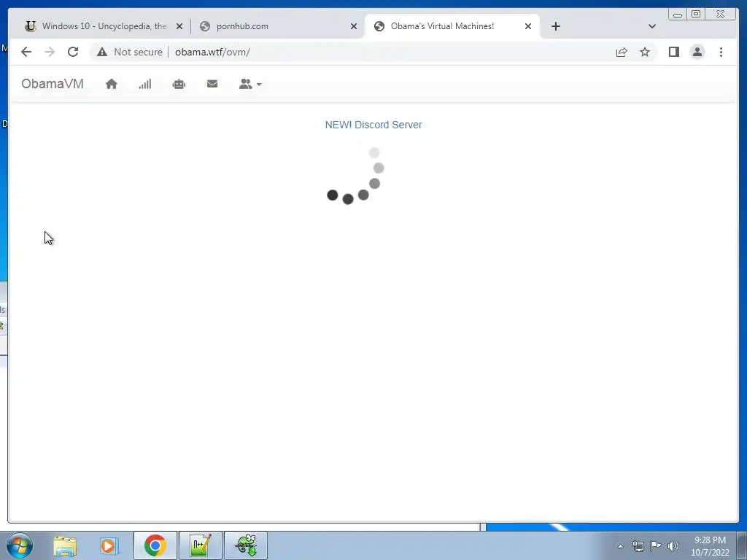This screenshot has height=560, width=747.
Task: Go forward using the forward arrow
Action: click(50, 52)
